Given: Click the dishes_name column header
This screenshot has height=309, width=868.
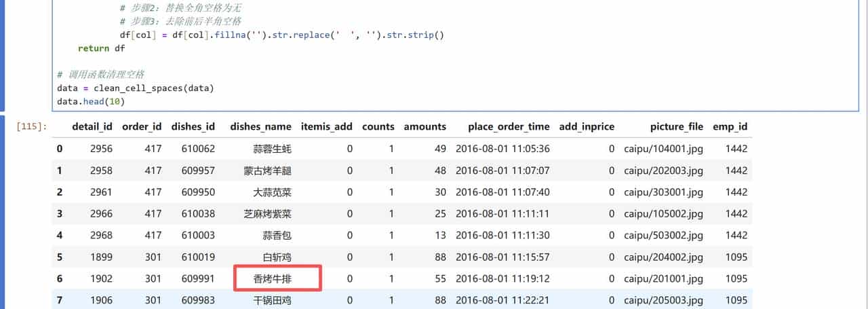Looking at the screenshot, I should point(261,126).
